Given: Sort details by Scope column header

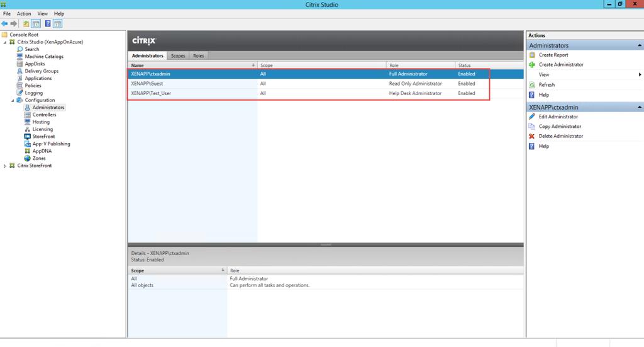Looking at the screenshot, I should coord(177,271).
